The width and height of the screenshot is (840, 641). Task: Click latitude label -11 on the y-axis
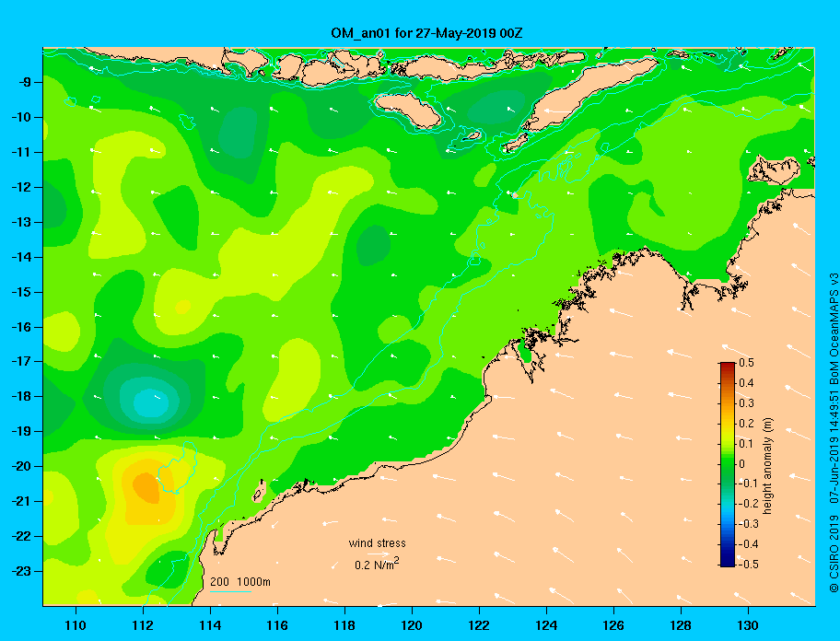21,152
